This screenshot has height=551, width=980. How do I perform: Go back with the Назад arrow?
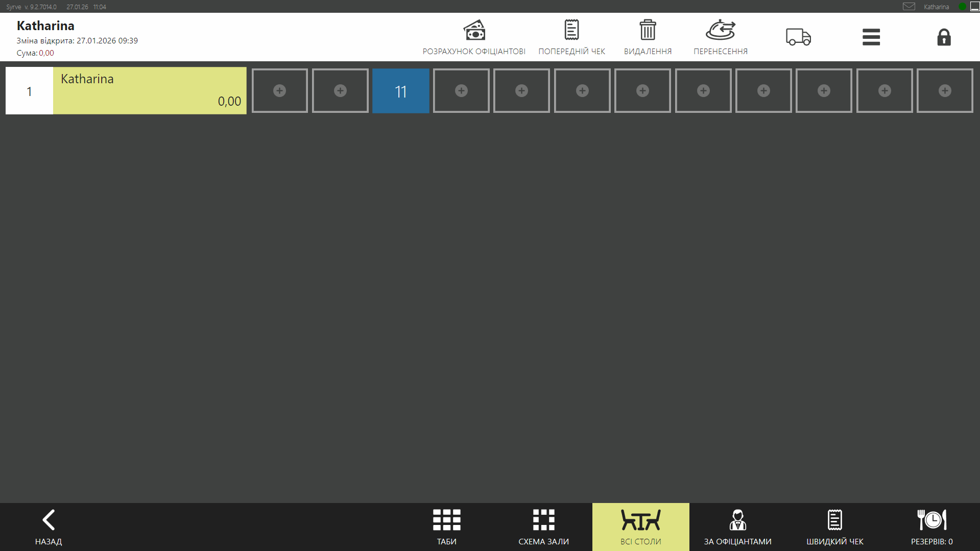pyautogui.click(x=49, y=527)
